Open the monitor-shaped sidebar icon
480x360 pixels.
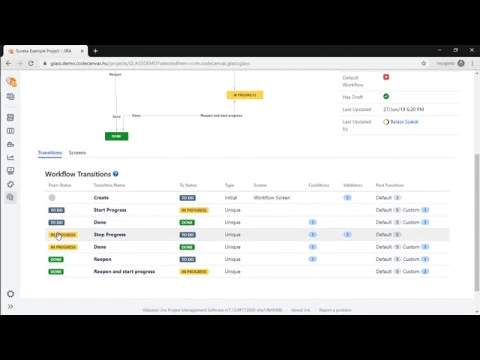(x=11, y=171)
